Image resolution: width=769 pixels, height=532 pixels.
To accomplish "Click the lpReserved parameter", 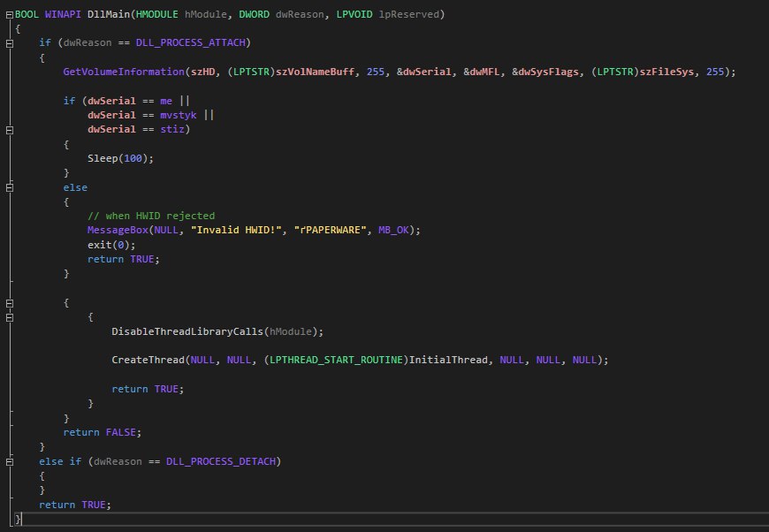I will coord(412,15).
